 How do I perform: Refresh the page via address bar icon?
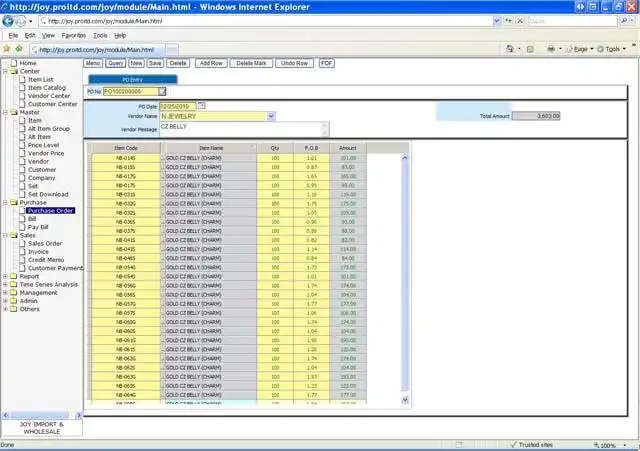click(509, 21)
